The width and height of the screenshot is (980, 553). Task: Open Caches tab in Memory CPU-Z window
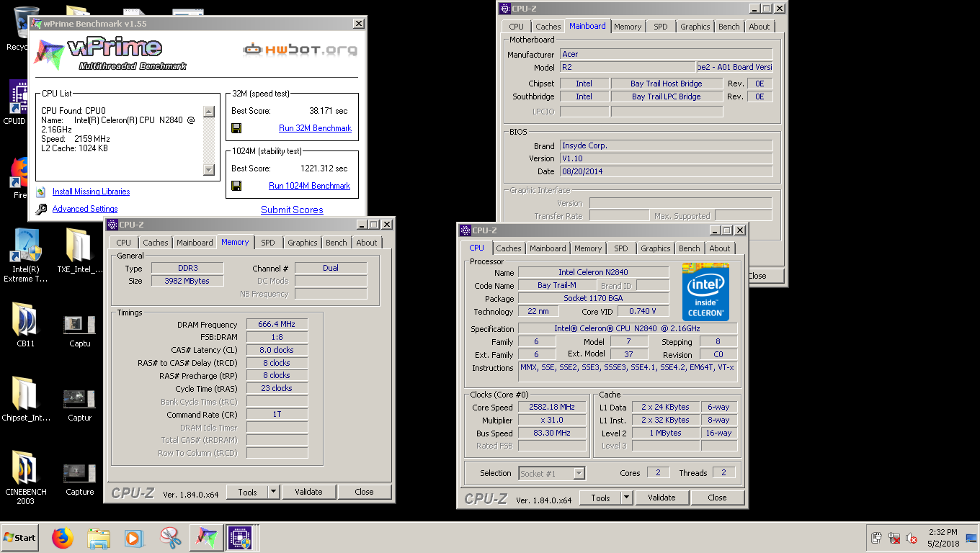pos(155,243)
